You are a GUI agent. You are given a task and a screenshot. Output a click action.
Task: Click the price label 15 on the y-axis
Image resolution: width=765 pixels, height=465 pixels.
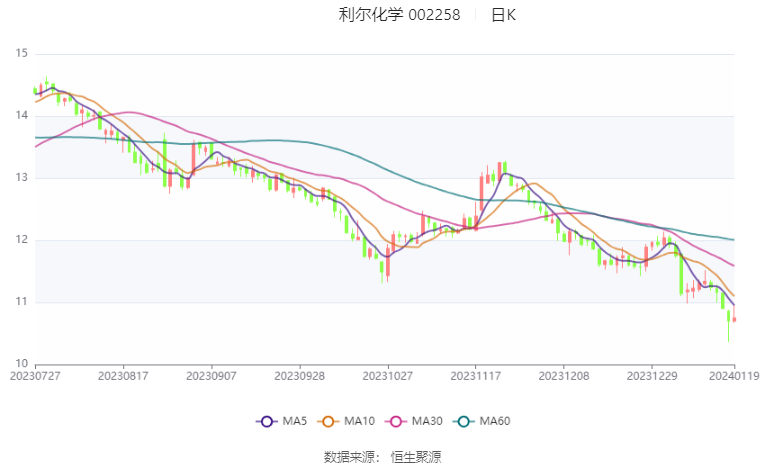(x=21, y=54)
